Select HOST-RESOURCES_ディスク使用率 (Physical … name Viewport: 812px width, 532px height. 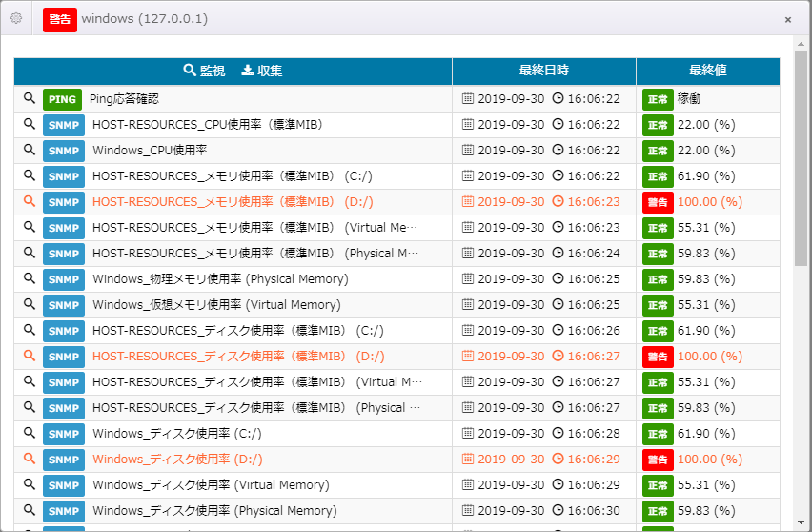[x=256, y=408]
